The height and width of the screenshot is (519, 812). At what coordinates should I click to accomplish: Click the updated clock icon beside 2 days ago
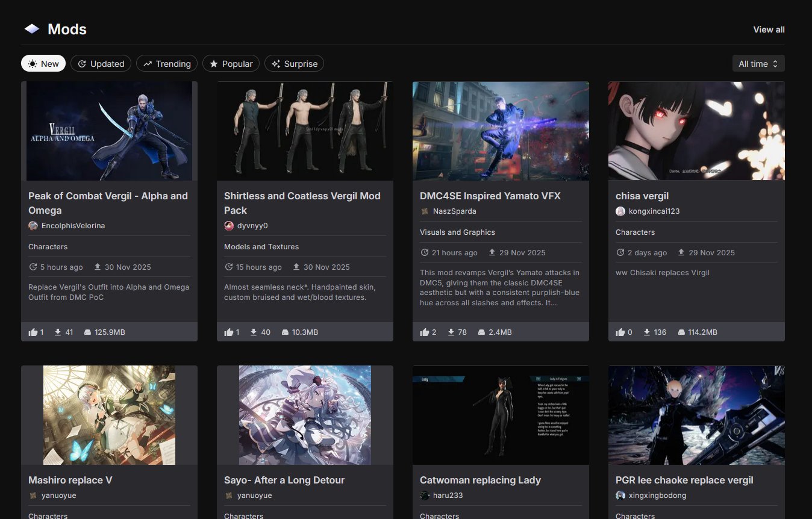620,252
